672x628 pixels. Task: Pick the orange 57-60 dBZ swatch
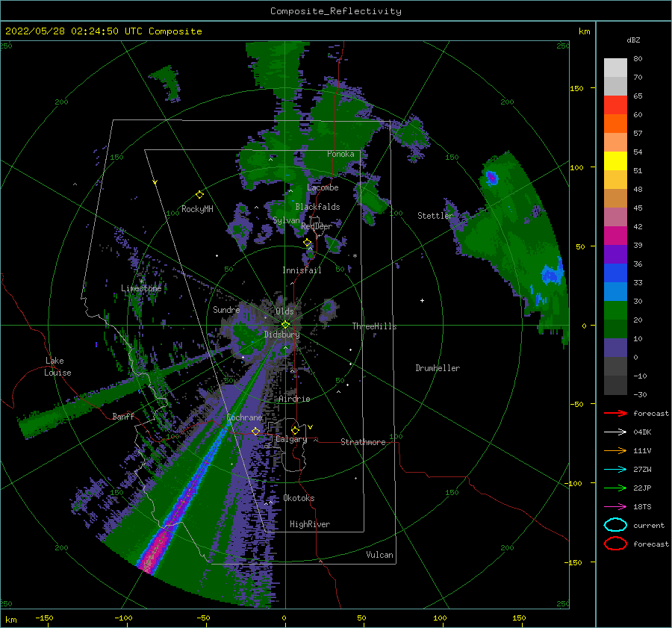(x=615, y=124)
